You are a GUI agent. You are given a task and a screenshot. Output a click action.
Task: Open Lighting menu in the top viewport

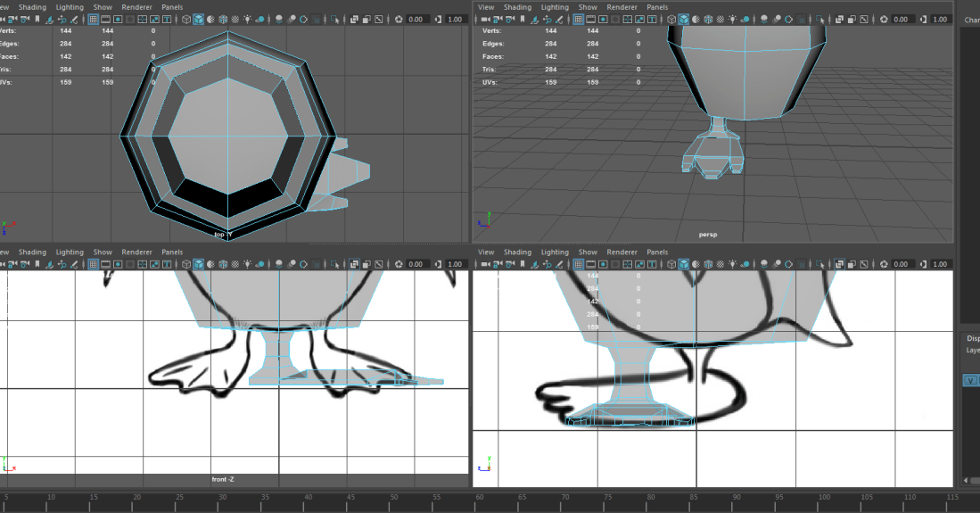tap(70, 7)
